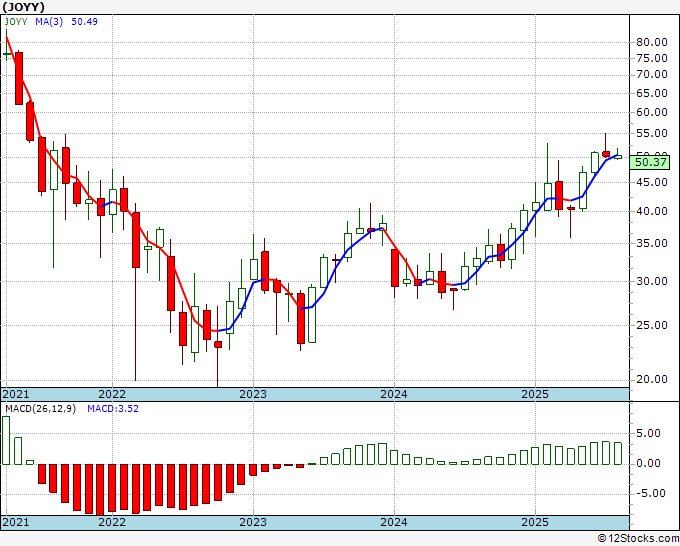Select the 40.00 price axis label
Screen dimensions: 680x546
tap(651, 211)
